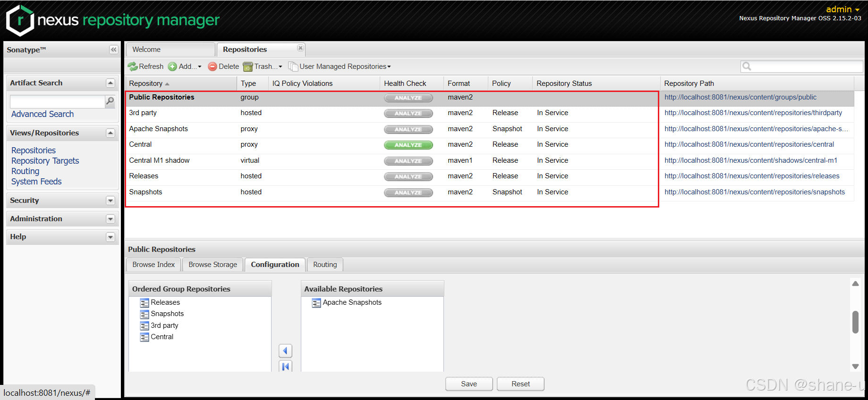Image resolution: width=868 pixels, height=400 pixels.
Task: Click the Save button
Action: pyautogui.click(x=469, y=384)
